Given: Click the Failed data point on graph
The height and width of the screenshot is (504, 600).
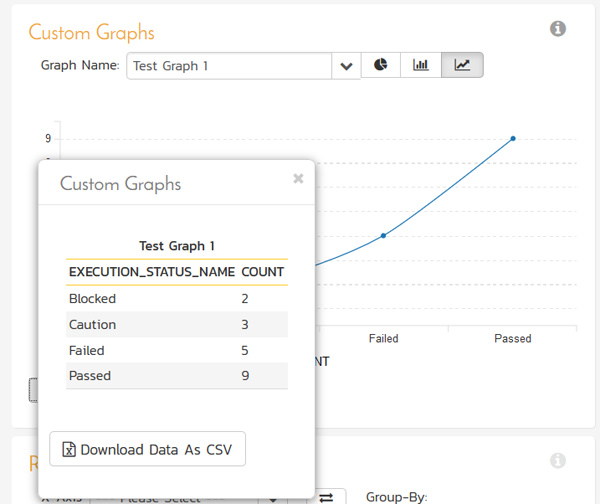Looking at the screenshot, I should pyautogui.click(x=383, y=235).
